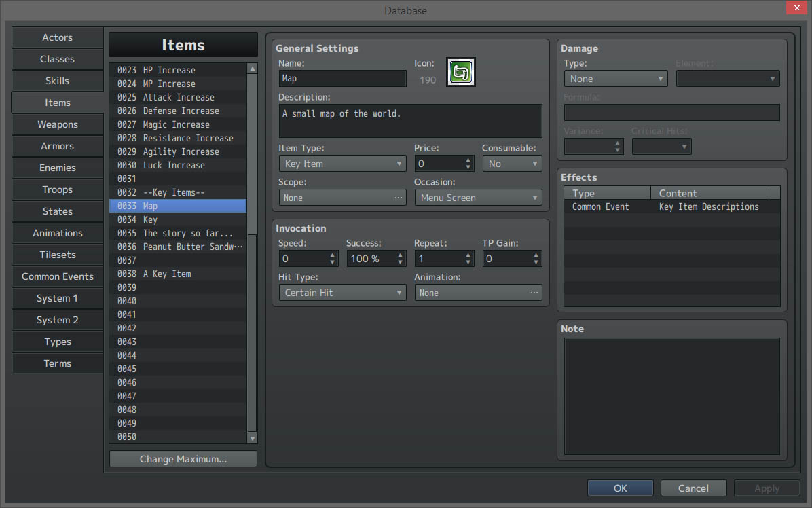Select the Common Event effect row

point(671,206)
